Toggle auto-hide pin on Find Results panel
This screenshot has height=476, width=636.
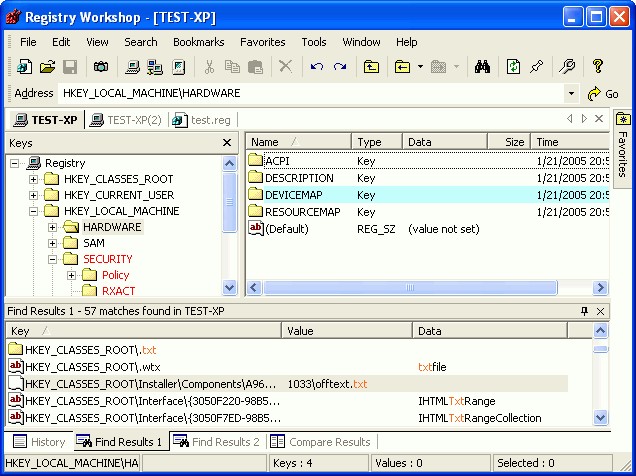[585, 311]
